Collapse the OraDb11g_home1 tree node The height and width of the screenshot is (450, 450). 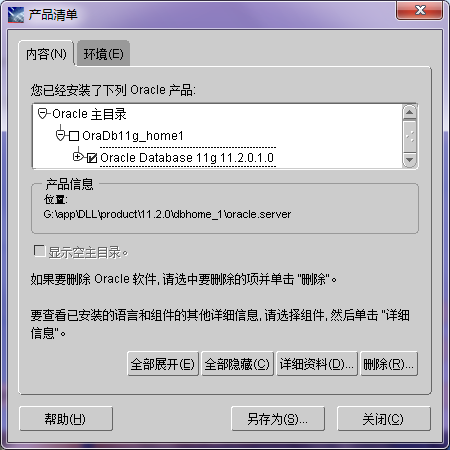60,135
